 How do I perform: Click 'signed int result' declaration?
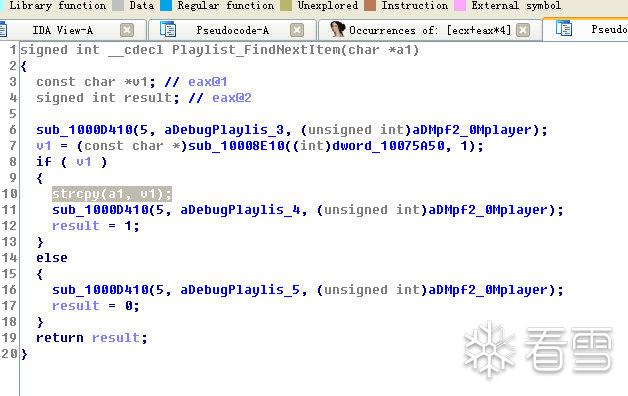tap(104, 98)
